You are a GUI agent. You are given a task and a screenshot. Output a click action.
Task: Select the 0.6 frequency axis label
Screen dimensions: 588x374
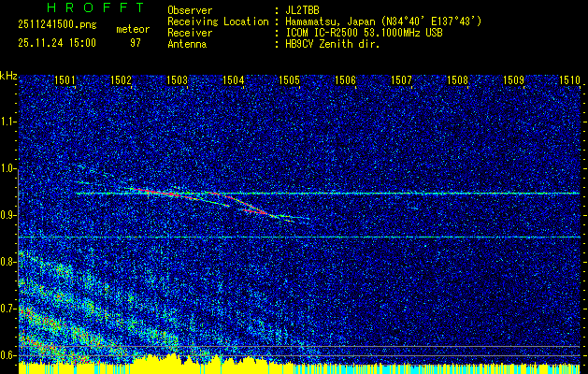pos(8,354)
